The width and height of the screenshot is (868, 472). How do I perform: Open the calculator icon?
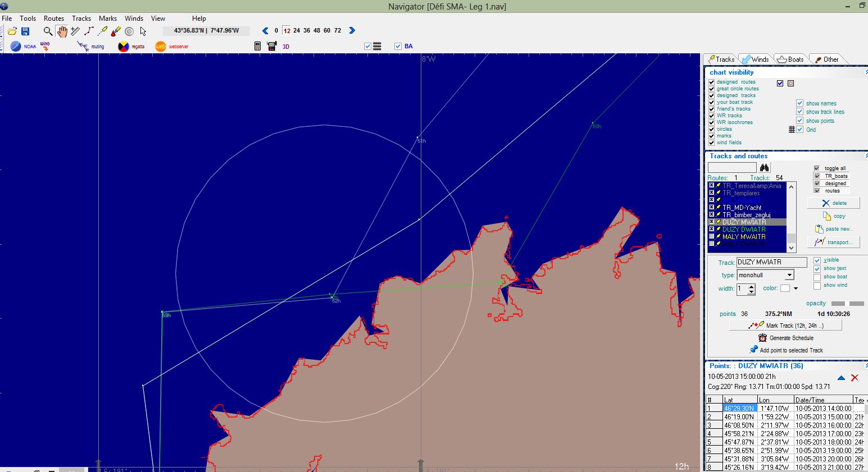click(x=258, y=46)
